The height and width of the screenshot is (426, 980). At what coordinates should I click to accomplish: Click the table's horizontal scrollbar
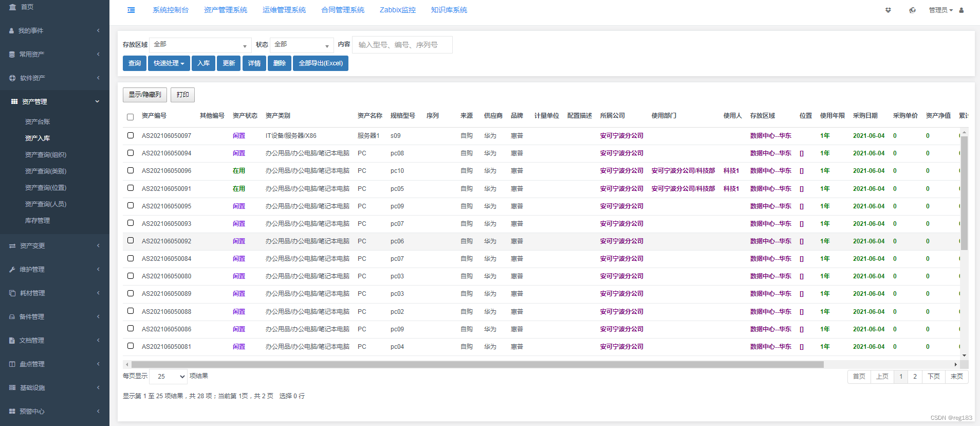pos(477,364)
